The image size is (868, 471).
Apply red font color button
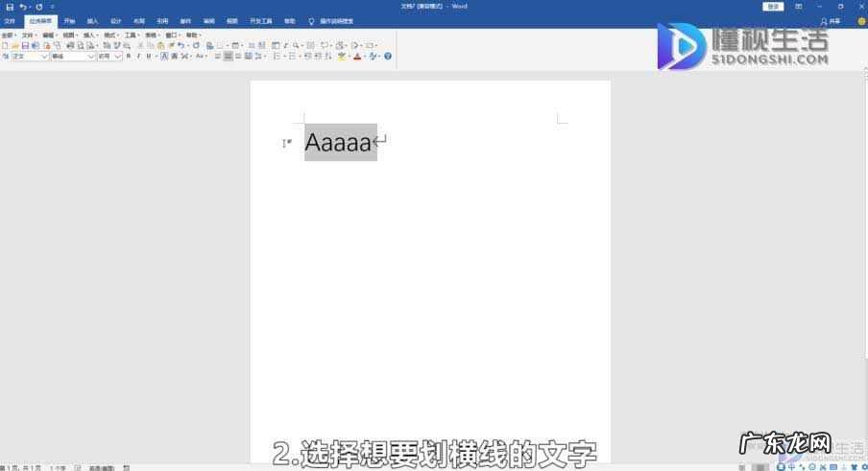coord(357,56)
